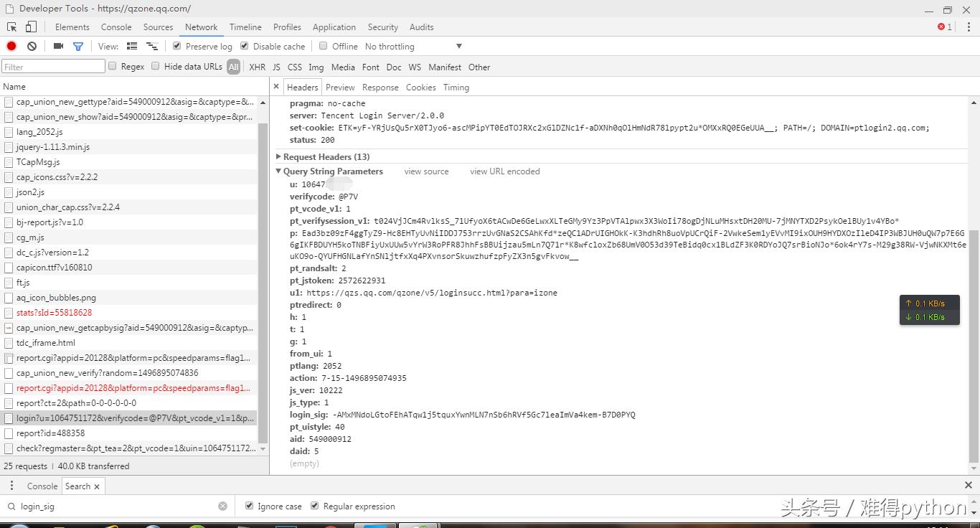Screen dimensions: 980x528
Task: Toggle Hide data URLs checkbox
Action: coord(155,66)
